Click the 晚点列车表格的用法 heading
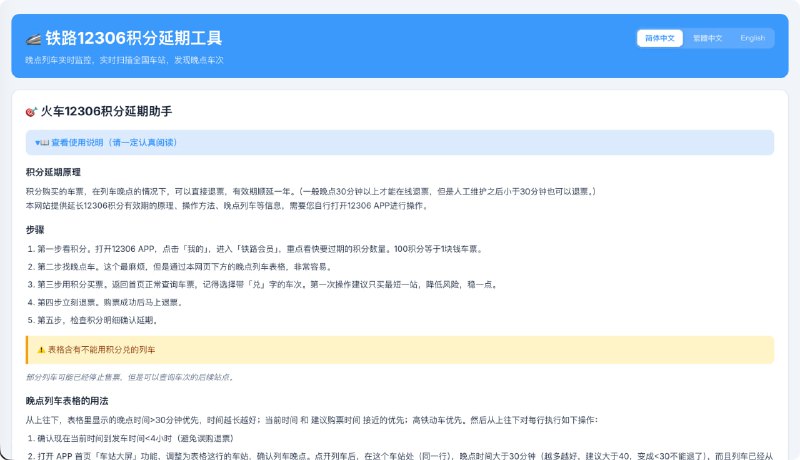 pos(67,401)
